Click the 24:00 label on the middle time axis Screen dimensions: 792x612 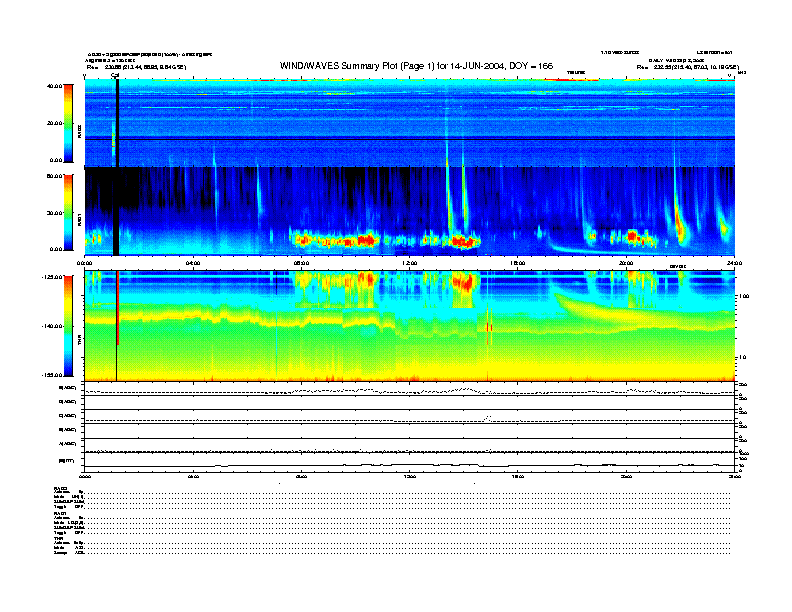coord(733,262)
